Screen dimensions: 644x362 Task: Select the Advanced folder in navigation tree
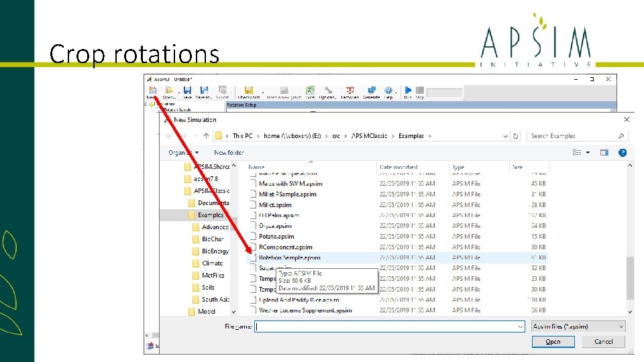pyautogui.click(x=215, y=227)
